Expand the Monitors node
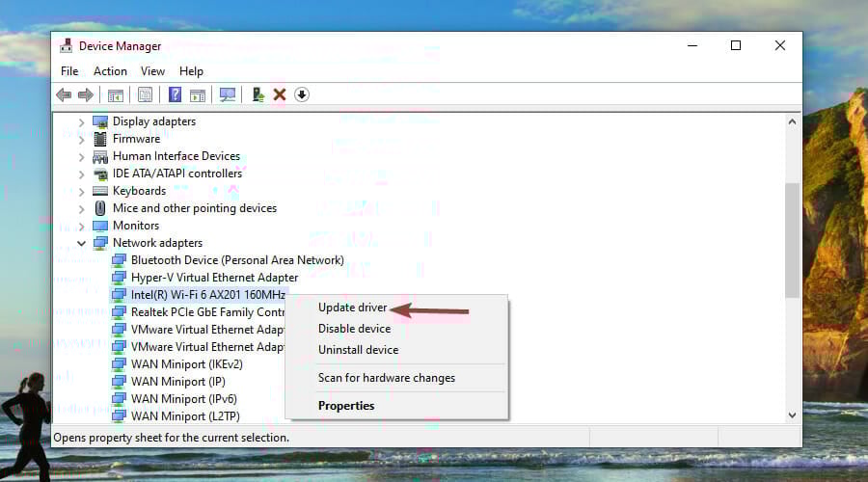 tap(81, 227)
